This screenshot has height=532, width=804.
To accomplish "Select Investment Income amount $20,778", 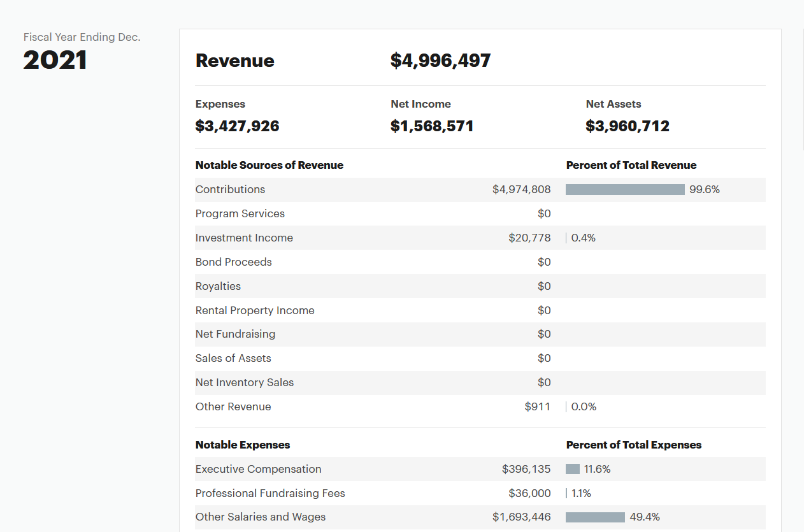I will (529, 238).
